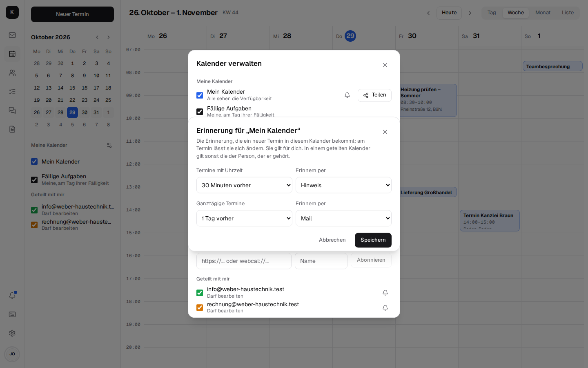The height and width of the screenshot is (368, 588).
Task: Open the keyboard shortcuts icon in the sidebar
Action: [x=12, y=314]
